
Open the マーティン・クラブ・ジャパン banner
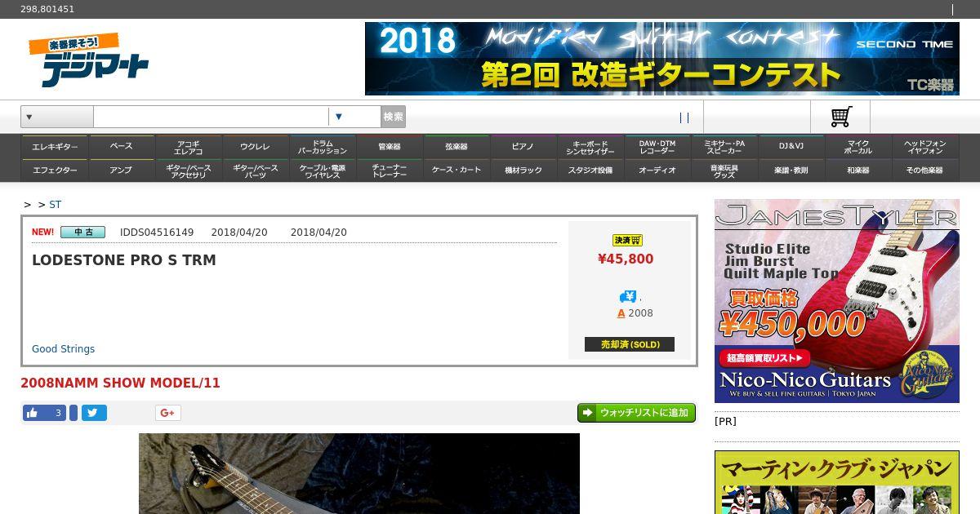click(x=837, y=482)
